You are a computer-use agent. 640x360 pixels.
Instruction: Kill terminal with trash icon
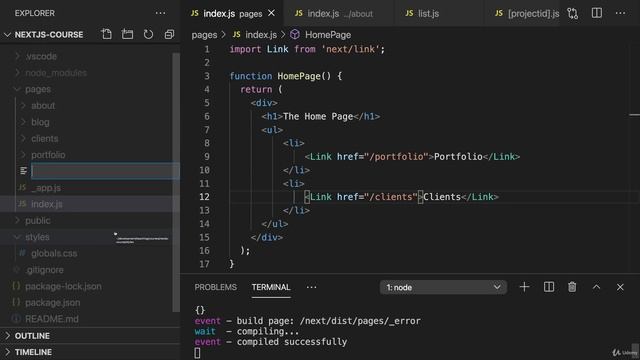coord(572,287)
